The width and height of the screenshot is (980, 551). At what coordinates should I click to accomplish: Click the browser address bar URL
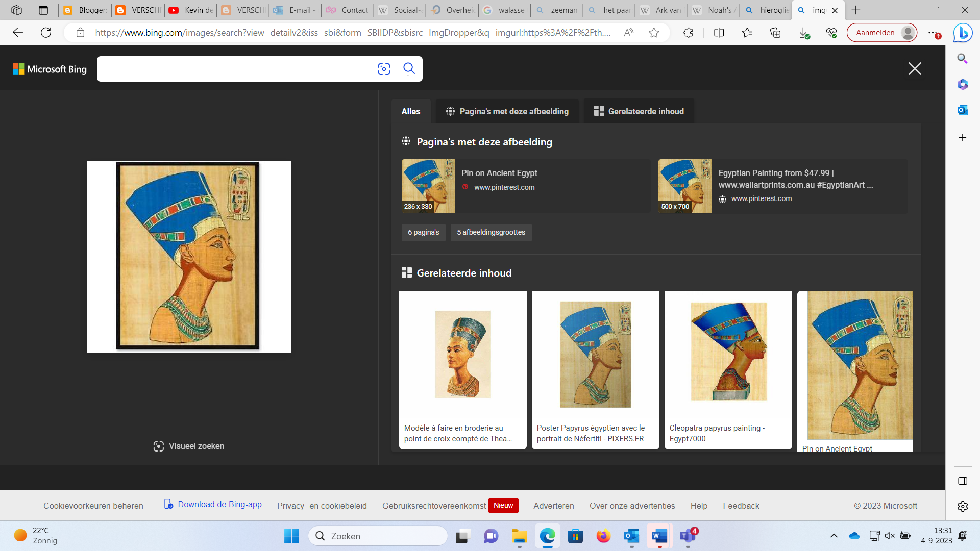pos(353,33)
